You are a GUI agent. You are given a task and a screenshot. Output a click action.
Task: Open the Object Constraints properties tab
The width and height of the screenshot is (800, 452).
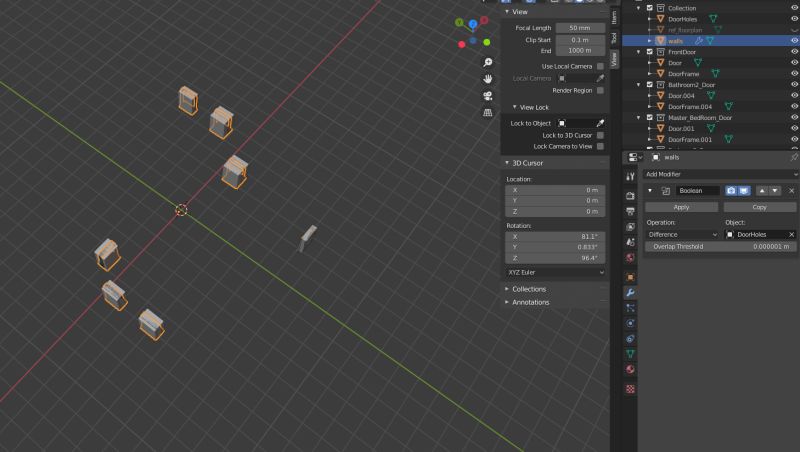[x=630, y=338]
